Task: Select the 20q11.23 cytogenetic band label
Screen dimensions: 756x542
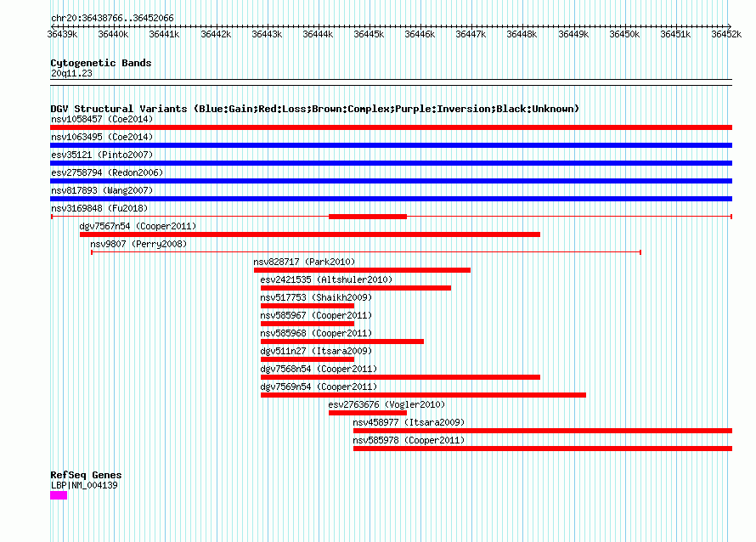Action: click(x=71, y=73)
